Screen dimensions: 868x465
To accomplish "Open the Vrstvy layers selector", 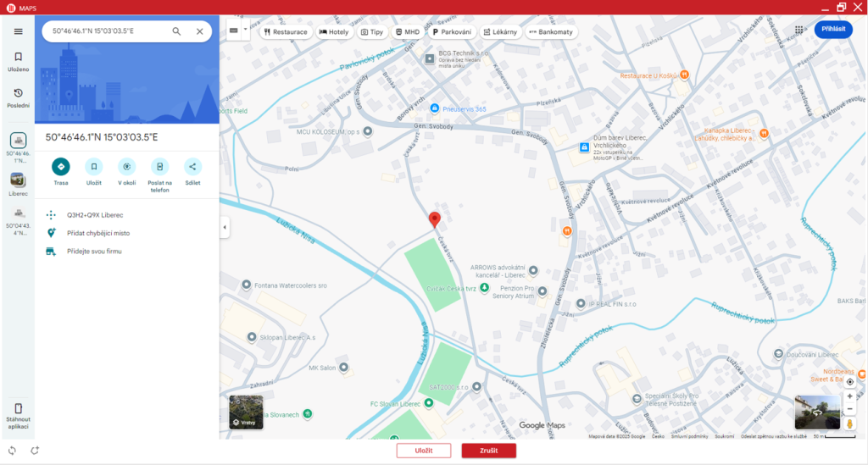I will [x=246, y=412].
